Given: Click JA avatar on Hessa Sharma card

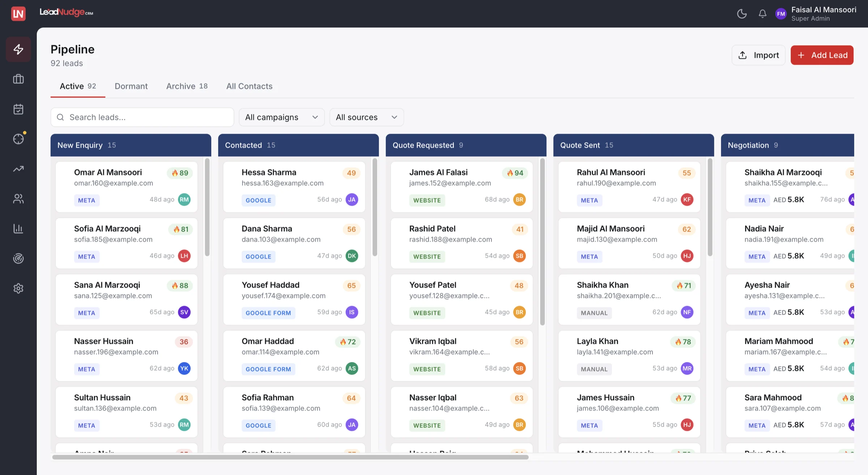Looking at the screenshot, I should pos(352,199).
